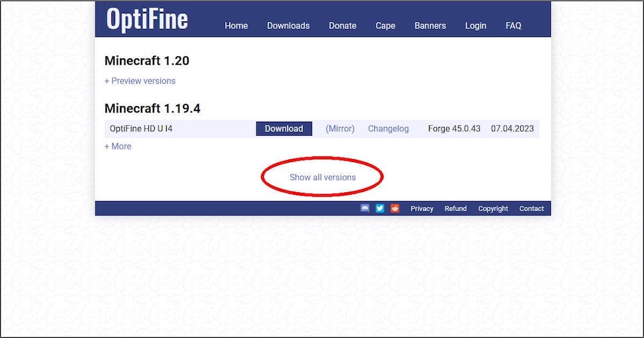This screenshot has width=644, height=338.
Task: Click the OptiFine logo
Action: [x=147, y=19]
